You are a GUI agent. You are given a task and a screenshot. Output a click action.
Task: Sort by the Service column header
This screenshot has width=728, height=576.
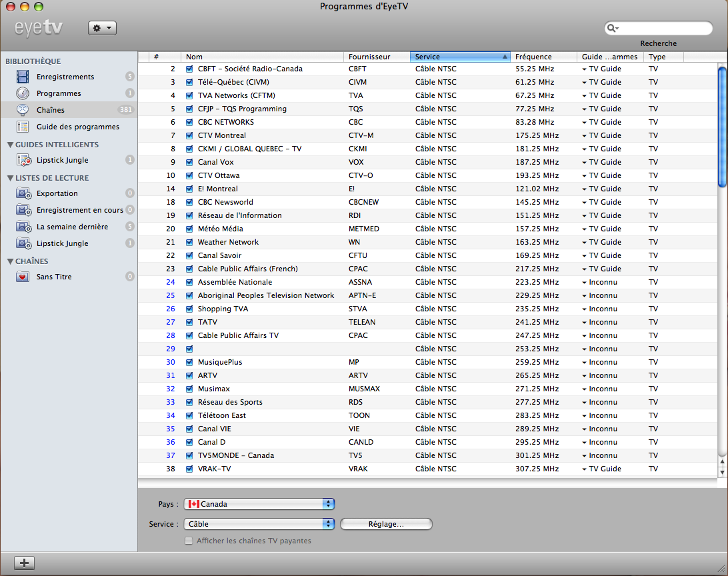(x=460, y=57)
